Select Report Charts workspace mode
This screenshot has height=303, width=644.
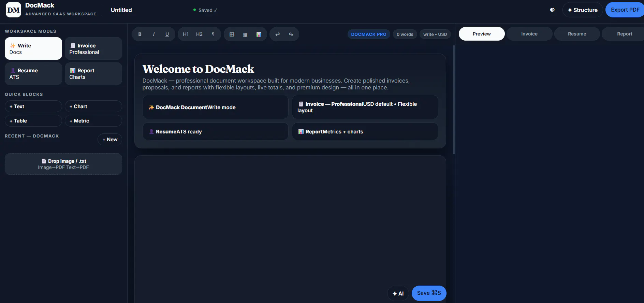click(93, 74)
